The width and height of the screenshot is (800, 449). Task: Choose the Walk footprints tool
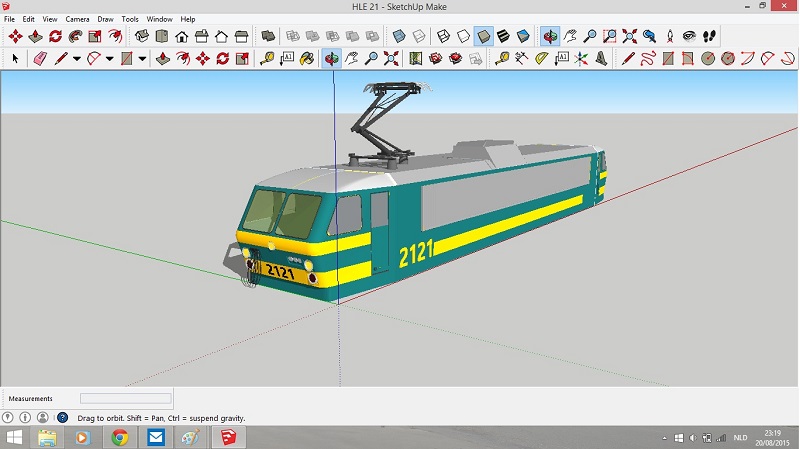point(709,37)
